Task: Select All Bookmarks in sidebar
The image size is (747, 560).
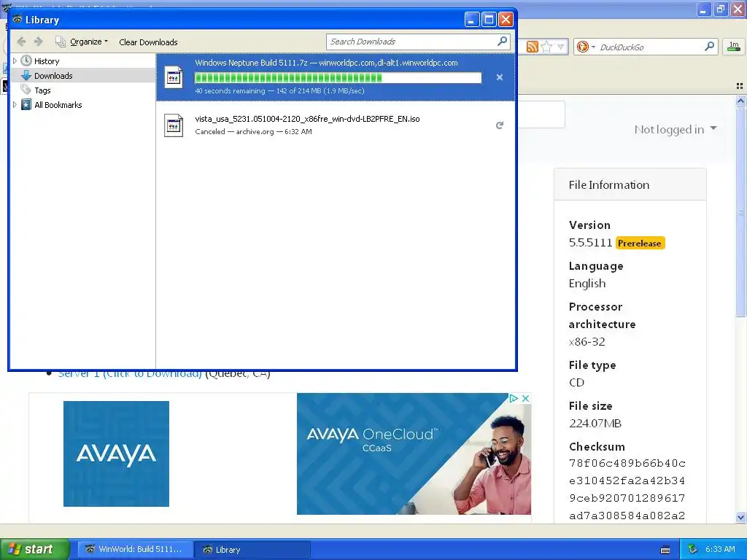Action: (58, 105)
